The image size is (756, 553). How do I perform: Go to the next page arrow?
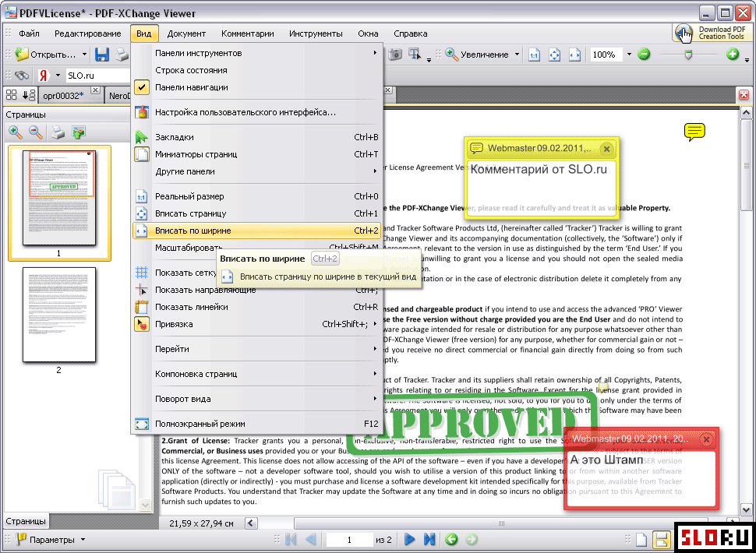pyautogui.click(x=409, y=539)
